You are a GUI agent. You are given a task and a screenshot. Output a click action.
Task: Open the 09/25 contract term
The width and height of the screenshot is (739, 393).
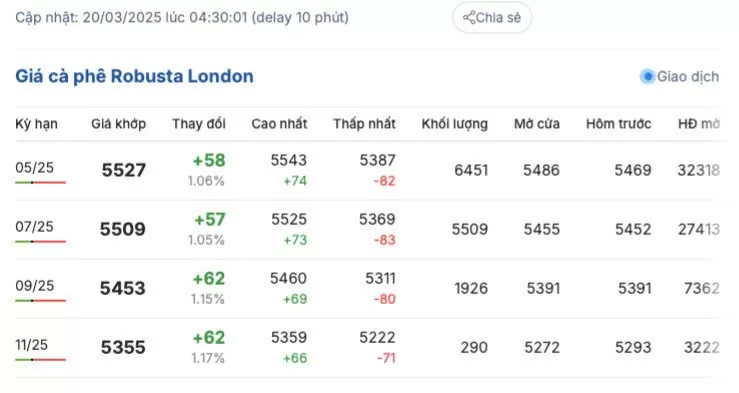[x=34, y=286]
